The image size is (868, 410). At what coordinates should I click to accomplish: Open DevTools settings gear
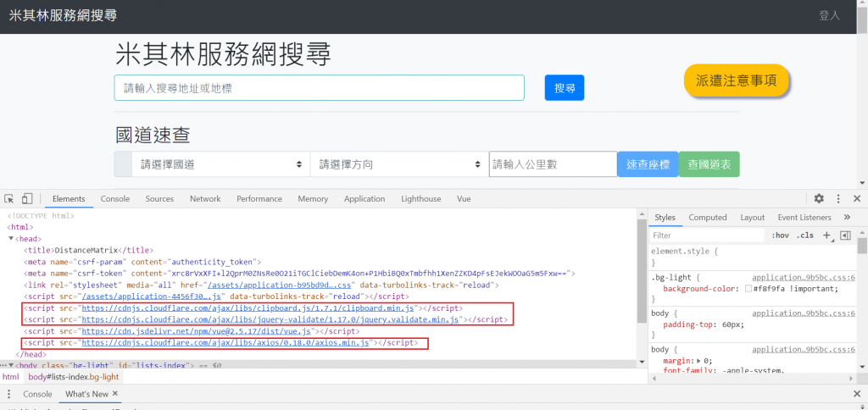click(x=819, y=198)
